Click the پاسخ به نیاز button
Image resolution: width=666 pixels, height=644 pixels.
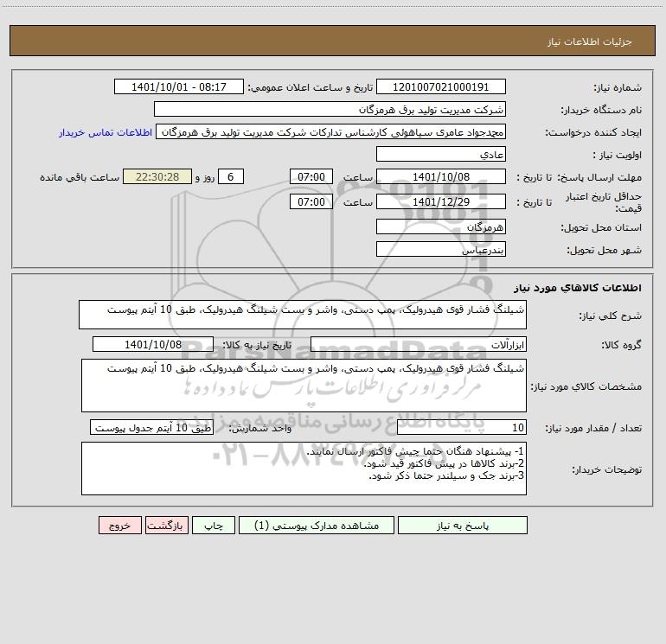463,526
